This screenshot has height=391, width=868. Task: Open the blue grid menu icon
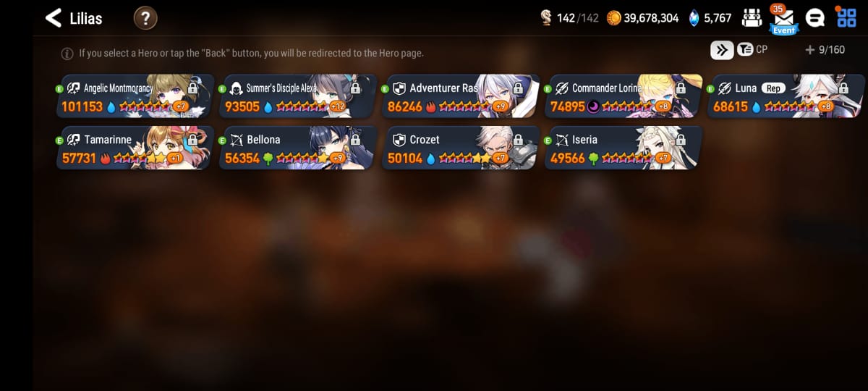(x=846, y=18)
